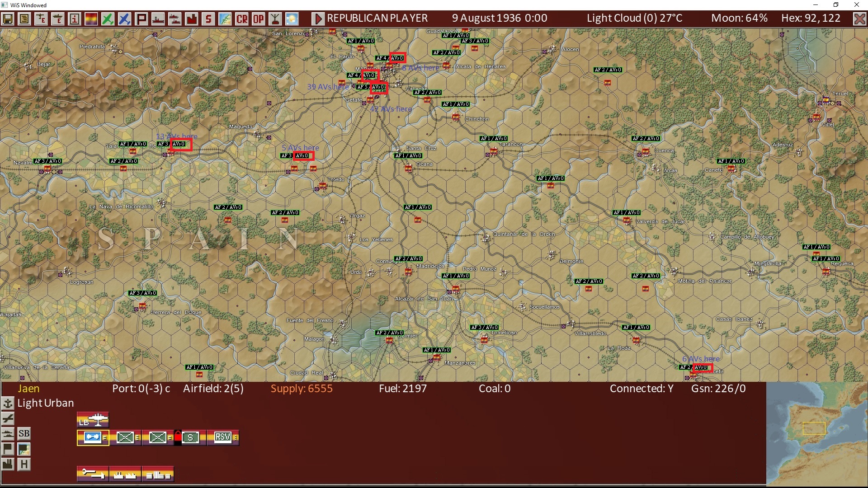Select the LB bomber air unit counter

93,420
